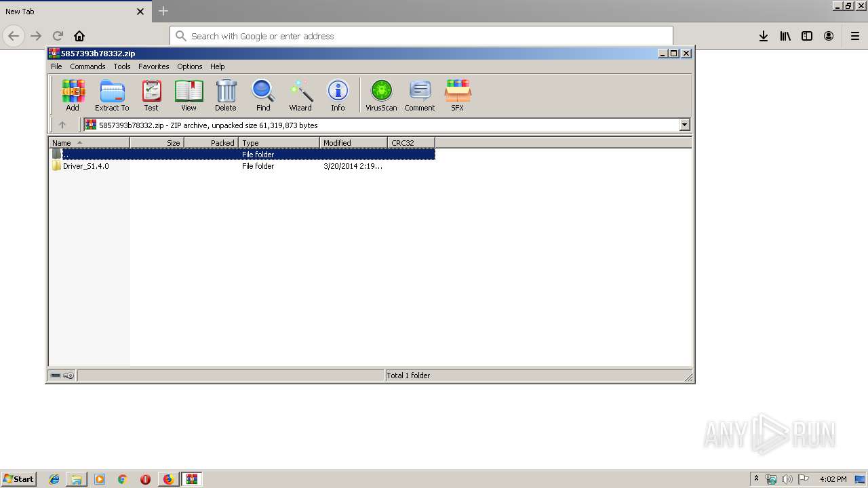Show hidden tray icons arrow
The width and height of the screenshot is (868, 488).
point(756,479)
